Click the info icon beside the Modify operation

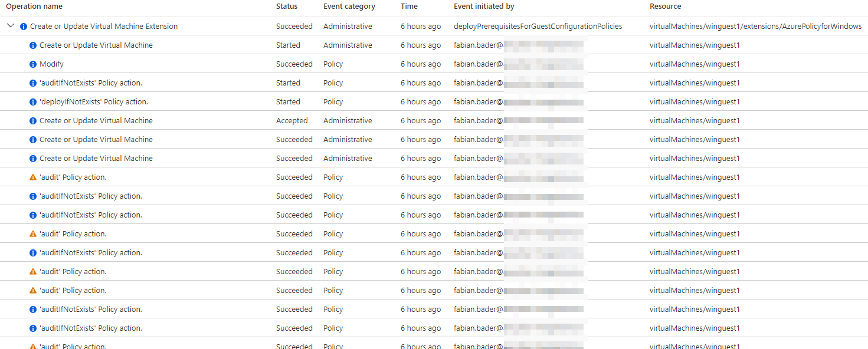pos(32,64)
